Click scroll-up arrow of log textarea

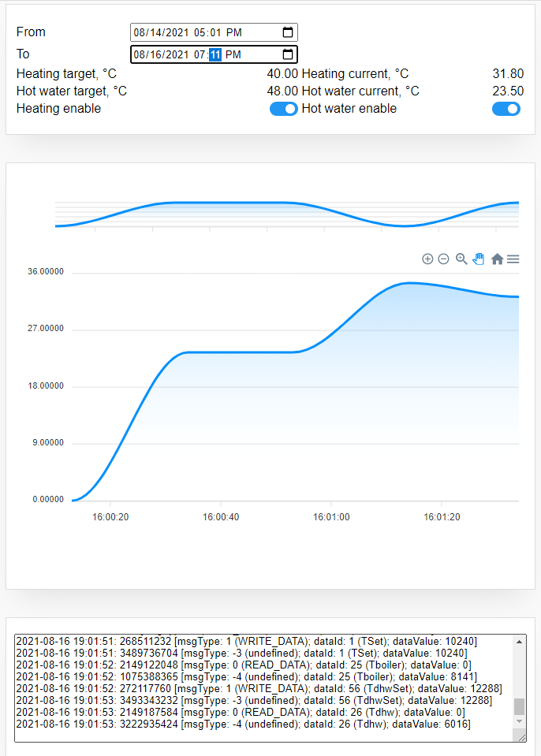pyautogui.click(x=519, y=642)
